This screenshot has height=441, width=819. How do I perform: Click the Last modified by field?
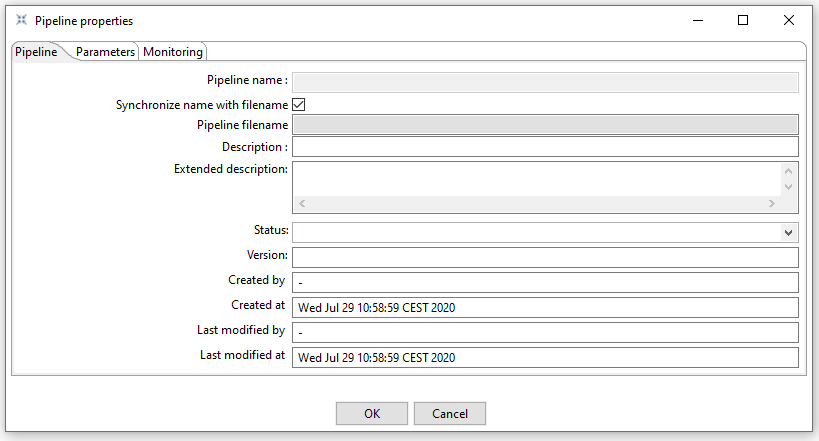click(544, 332)
